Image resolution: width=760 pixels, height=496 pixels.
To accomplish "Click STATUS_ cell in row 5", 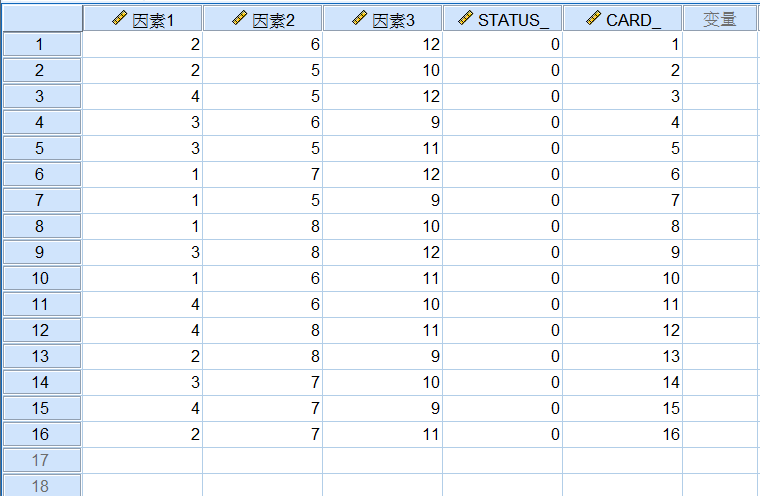I will tap(503, 148).
